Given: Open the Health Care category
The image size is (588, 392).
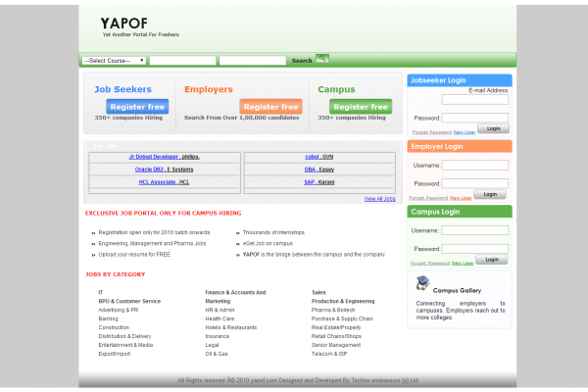Looking at the screenshot, I should (220, 318).
